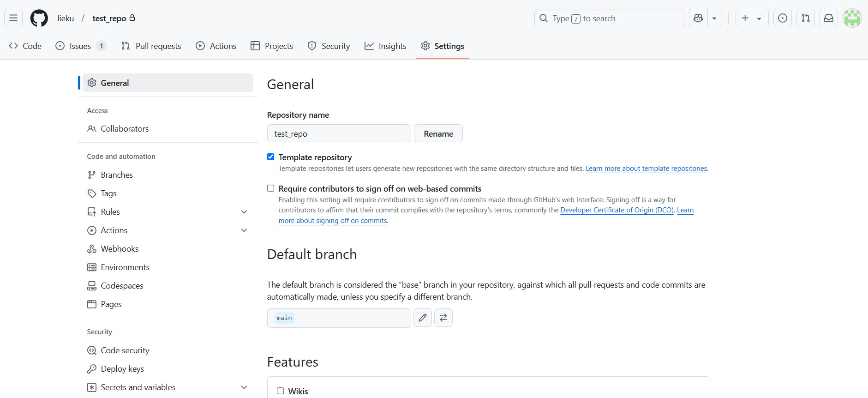Open the hamburger navigation menu
The image size is (868, 398).
click(13, 18)
